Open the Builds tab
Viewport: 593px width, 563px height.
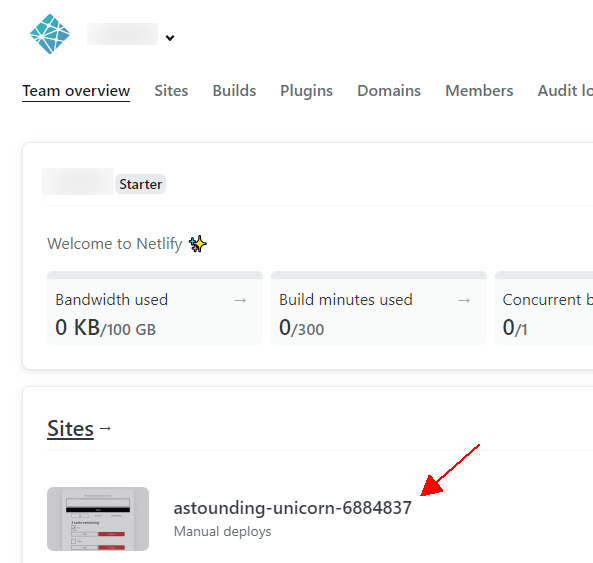[x=234, y=91]
